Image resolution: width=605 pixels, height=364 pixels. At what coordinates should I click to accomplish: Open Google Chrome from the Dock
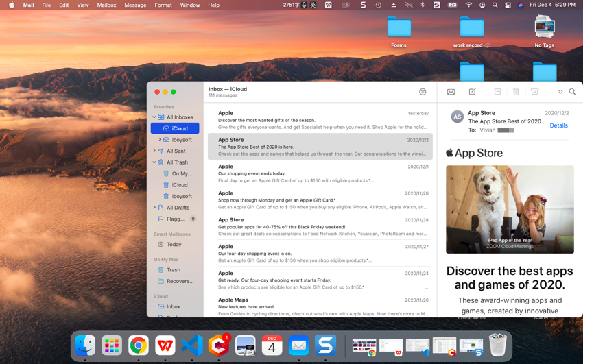click(138, 345)
